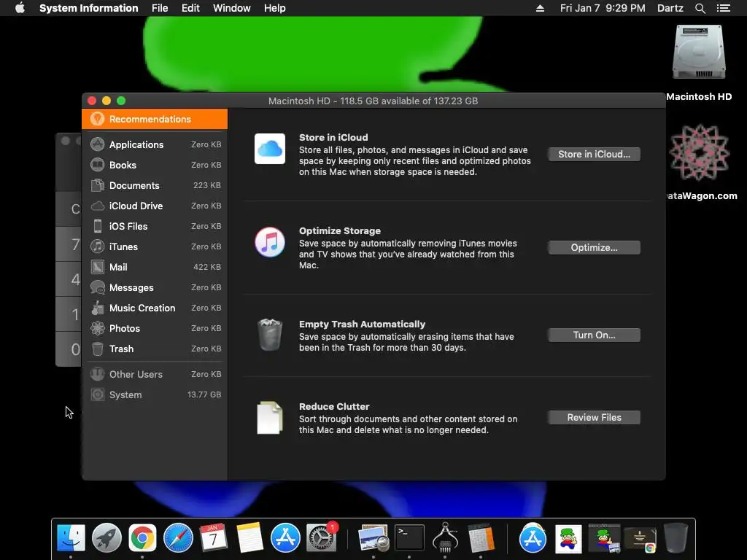Click the iTunes icon beside Optimize Storage
The width and height of the screenshot is (747, 560).
pyautogui.click(x=270, y=242)
